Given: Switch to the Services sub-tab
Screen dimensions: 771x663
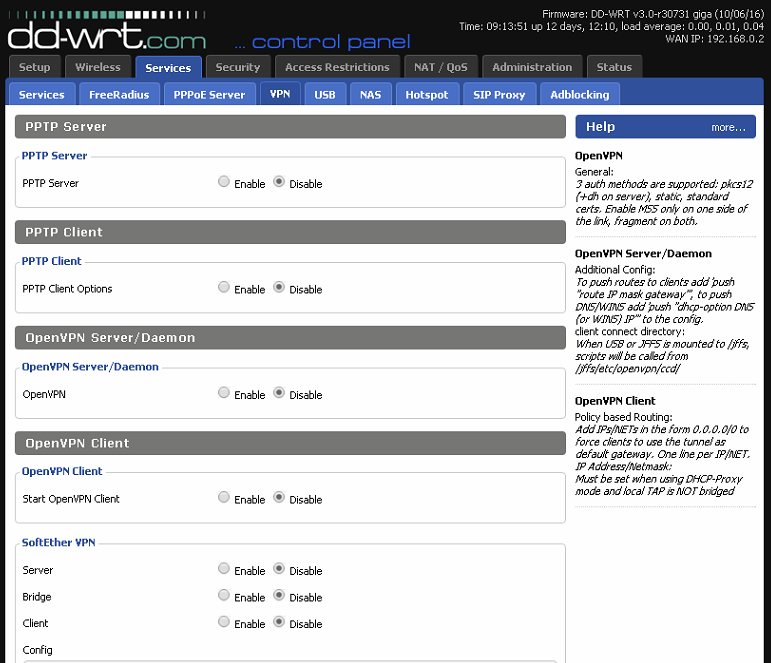Looking at the screenshot, I should click(42, 94).
